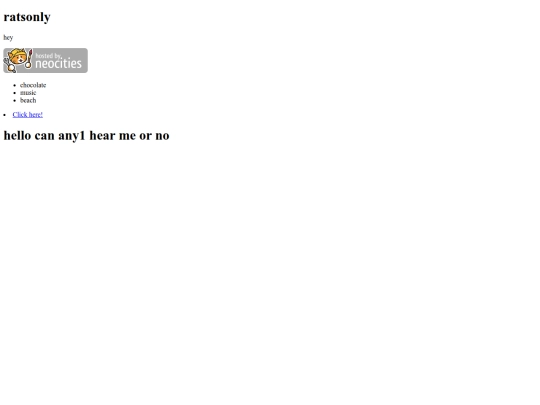The image size is (540, 405).
Task: Select the chocolate list item
Action: [x=33, y=85]
